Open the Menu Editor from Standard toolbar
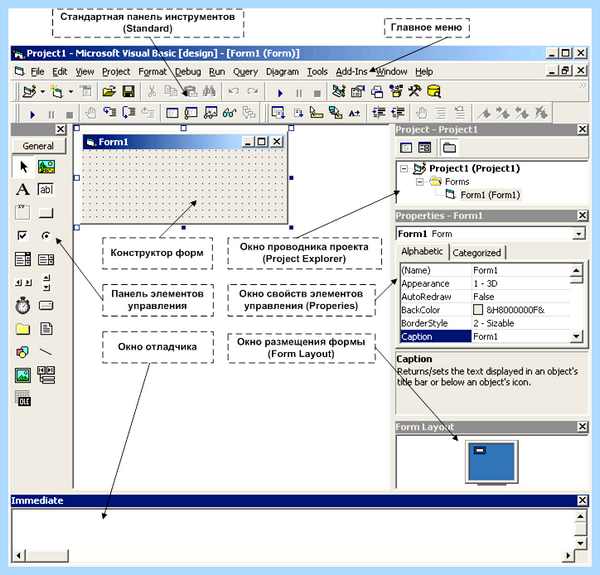 click(x=86, y=91)
